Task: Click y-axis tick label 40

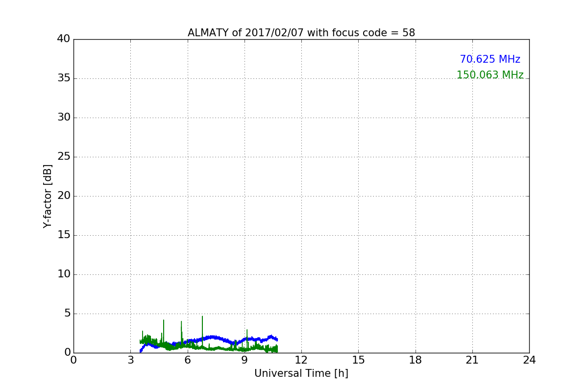Action: (64, 39)
